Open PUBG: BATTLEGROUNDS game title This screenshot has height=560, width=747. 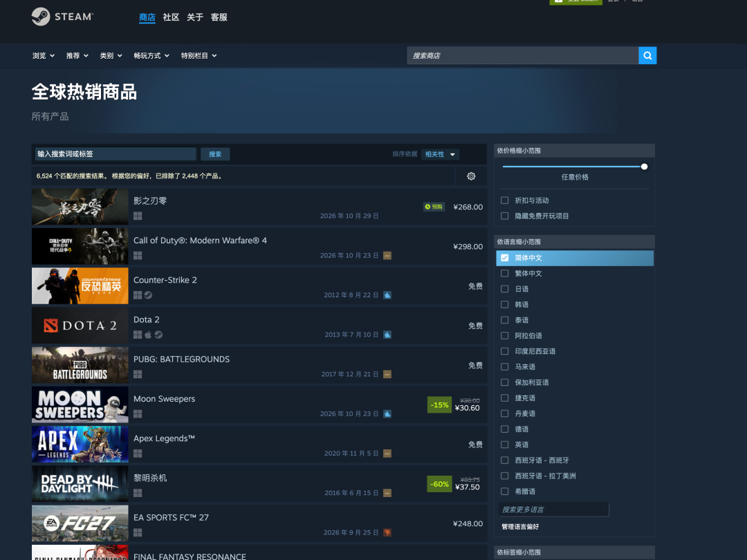[x=181, y=359]
